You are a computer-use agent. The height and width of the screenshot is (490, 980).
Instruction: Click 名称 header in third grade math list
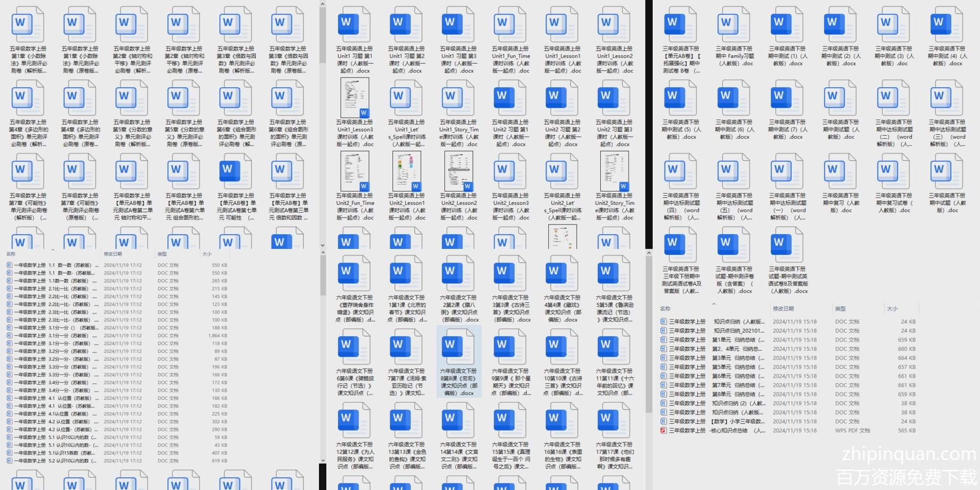click(x=665, y=309)
